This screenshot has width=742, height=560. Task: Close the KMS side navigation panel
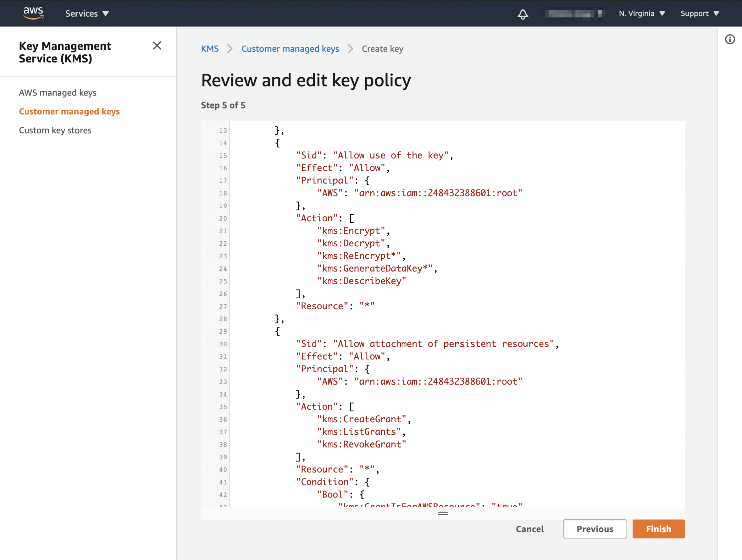click(157, 46)
